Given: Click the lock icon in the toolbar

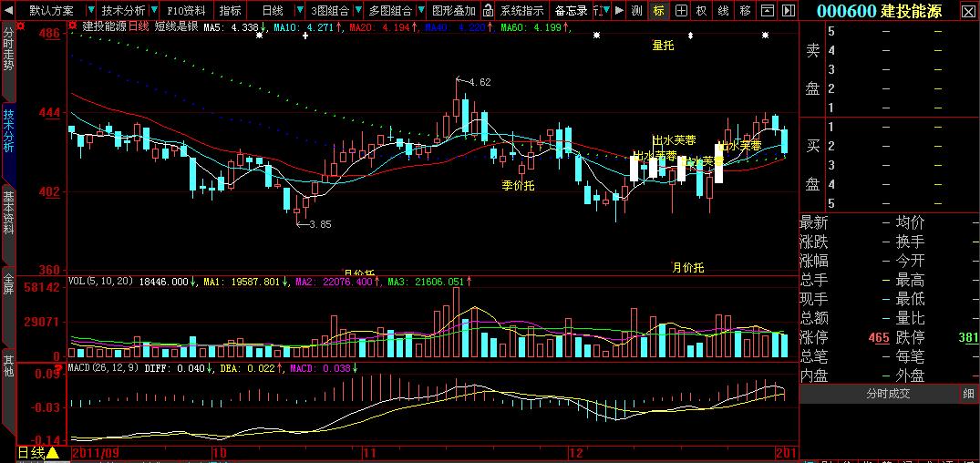Looking at the screenshot, I should pyautogui.click(x=489, y=11).
